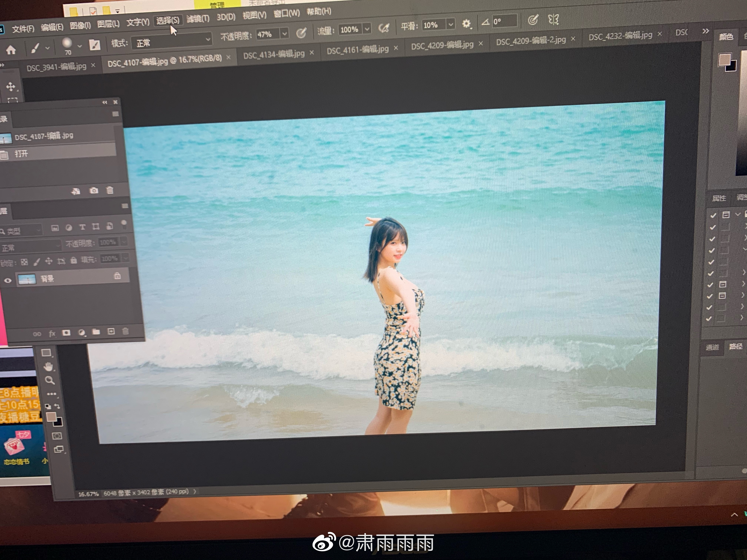Open the 不透明度 47% dropdown arrow

pyautogui.click(x=285, y=33)
